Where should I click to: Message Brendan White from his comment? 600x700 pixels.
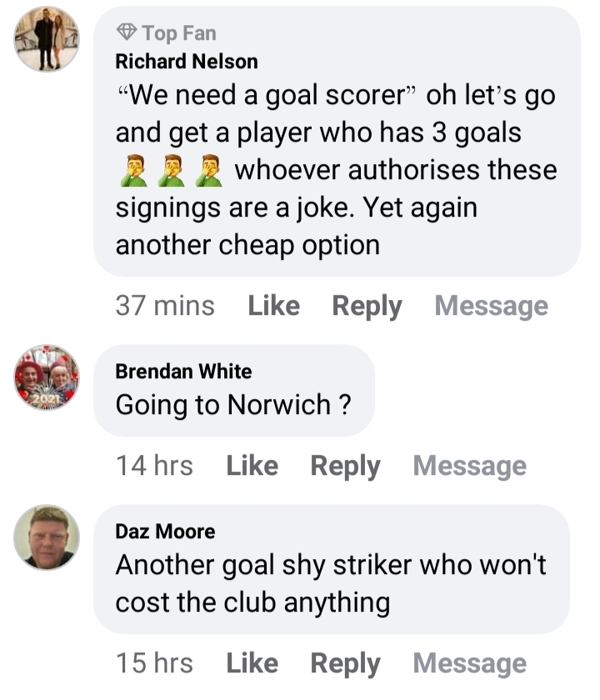[470, 467]
